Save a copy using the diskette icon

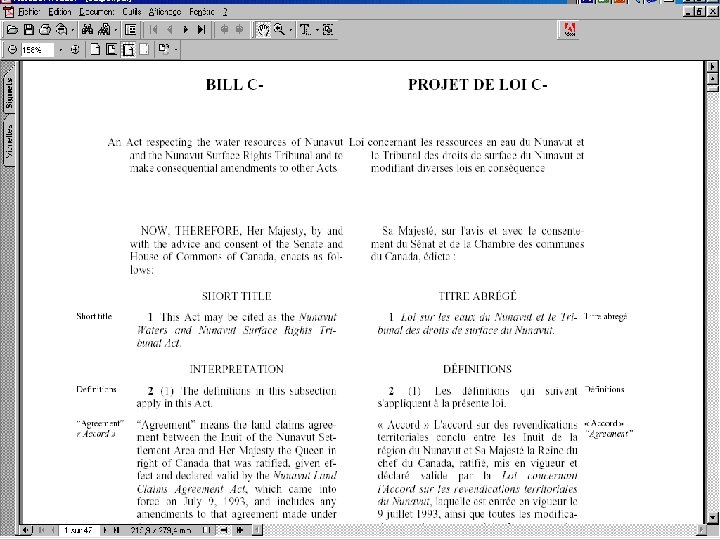pos(28,30)
